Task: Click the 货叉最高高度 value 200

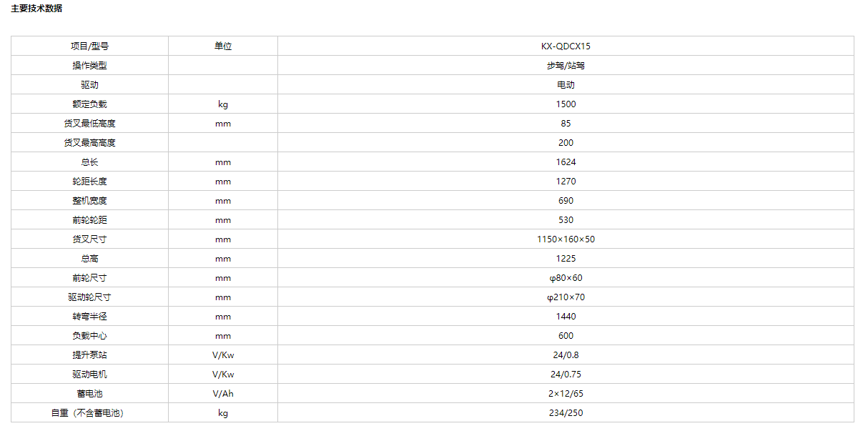Action: coord(566,142)
